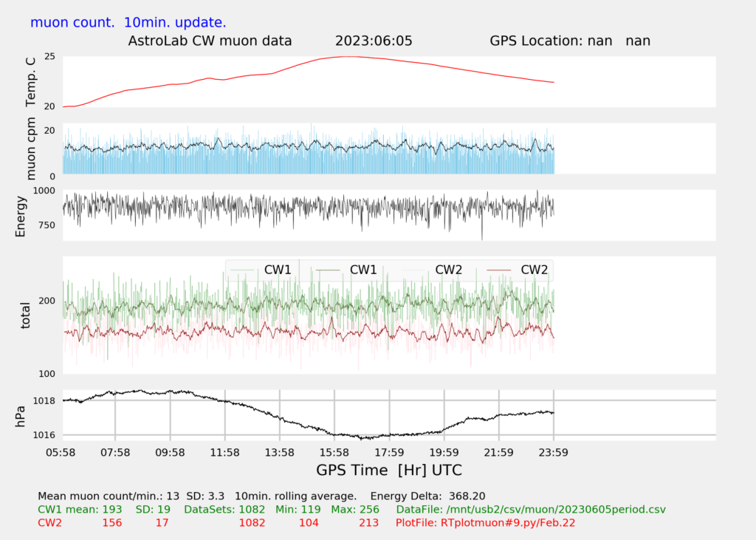Screen dimensions: 756x540
Task: Select the time tick '15:58'
Action: click(x=334, y=453)
